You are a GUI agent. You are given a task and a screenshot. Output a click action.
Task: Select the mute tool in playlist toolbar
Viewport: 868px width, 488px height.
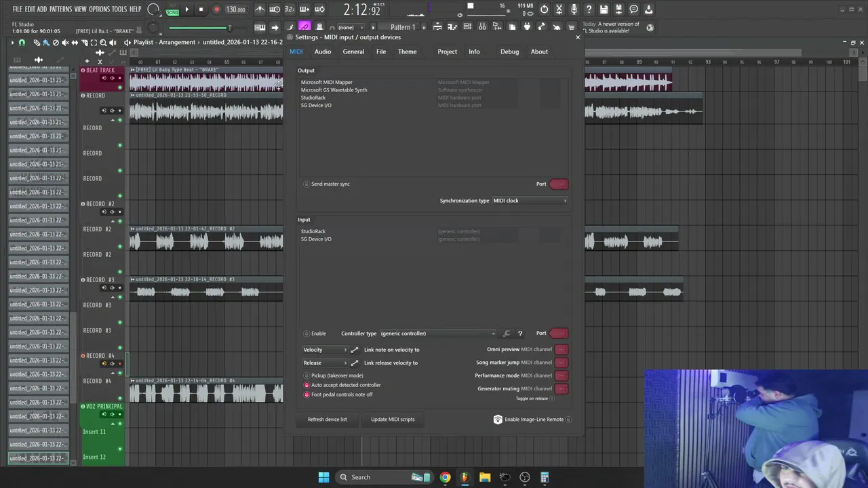(65, 43)
